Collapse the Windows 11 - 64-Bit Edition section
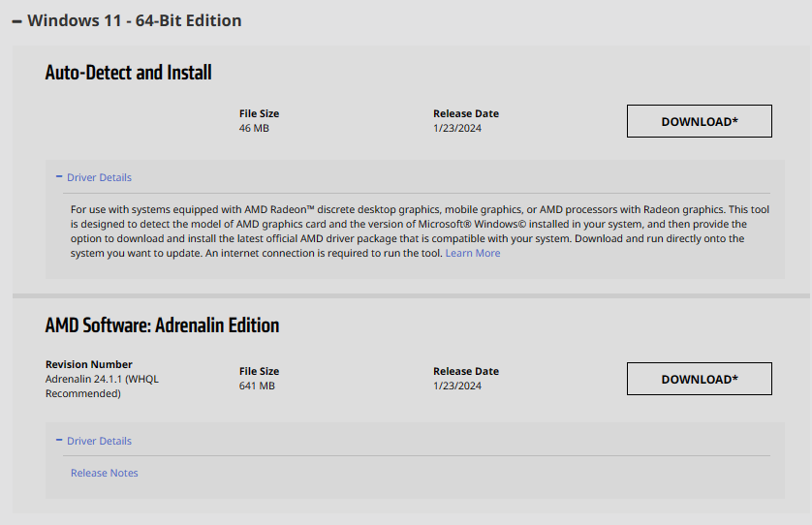This screenshot has height=525, width=812. pyautogui.click(x=127, y=20)
